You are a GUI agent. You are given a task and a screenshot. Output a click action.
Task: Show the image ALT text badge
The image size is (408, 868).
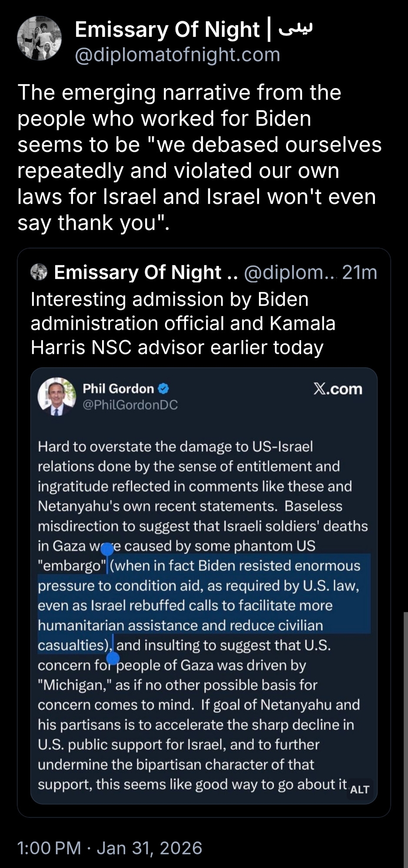[x=359, y=789]
